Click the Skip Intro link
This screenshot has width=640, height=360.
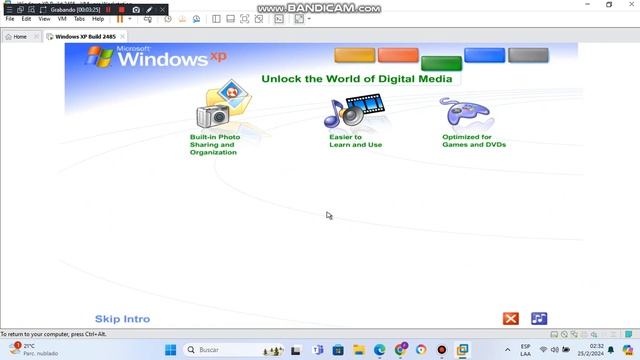[122, 319]
